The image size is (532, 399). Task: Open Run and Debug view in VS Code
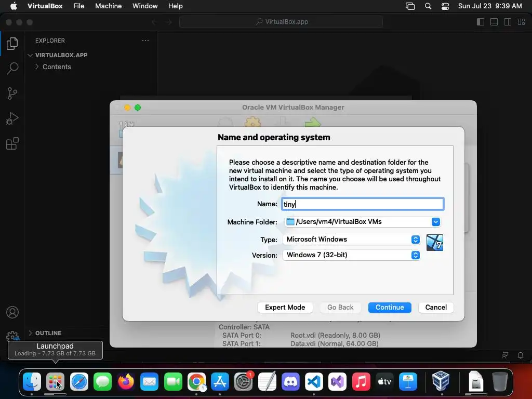click(12, 118)
